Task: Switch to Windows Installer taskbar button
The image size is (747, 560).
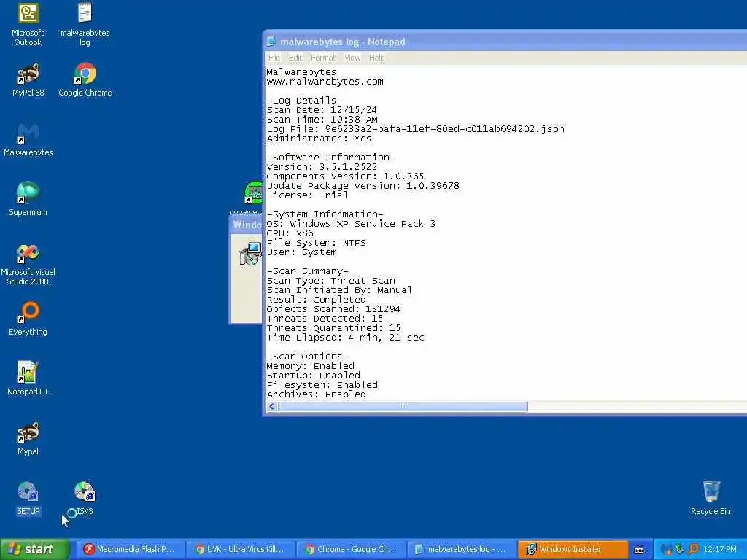Action: pyautogui.click(x=572, y=549)
